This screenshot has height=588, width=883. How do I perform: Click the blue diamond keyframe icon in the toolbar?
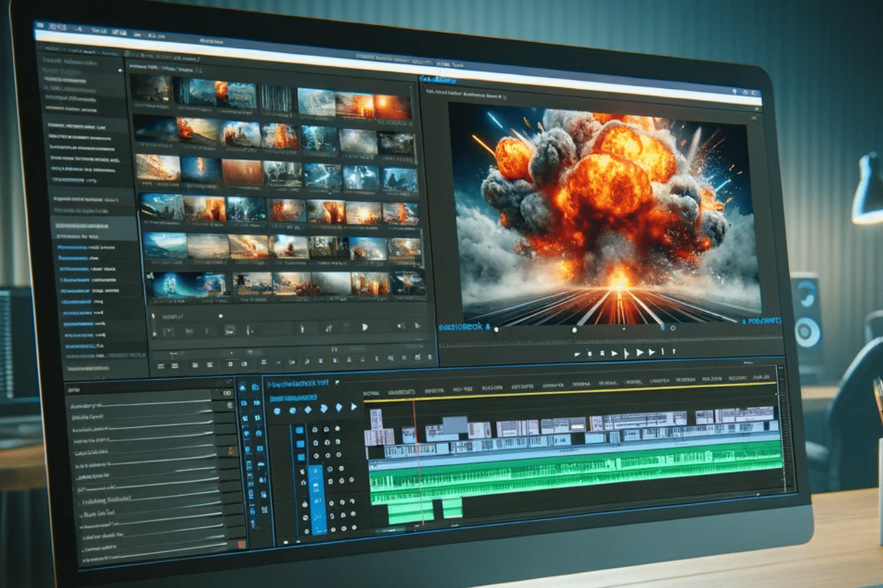point(308,409)
